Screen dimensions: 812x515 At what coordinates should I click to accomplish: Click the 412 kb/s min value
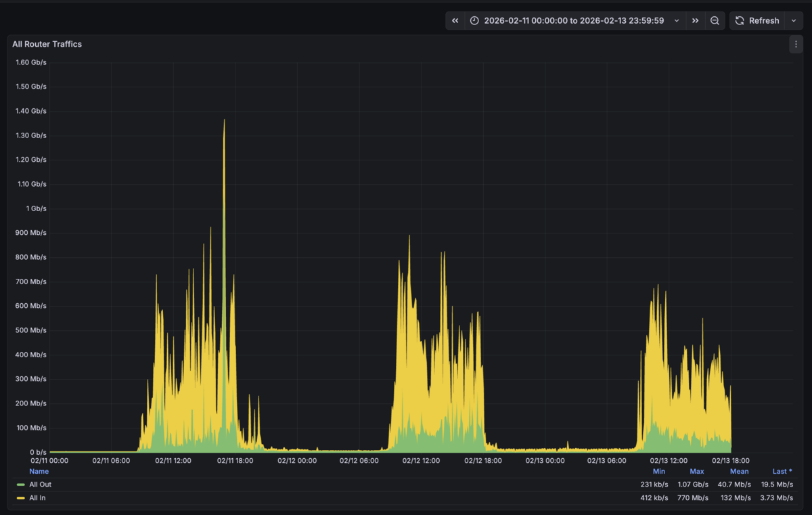[x=654, y=498]
